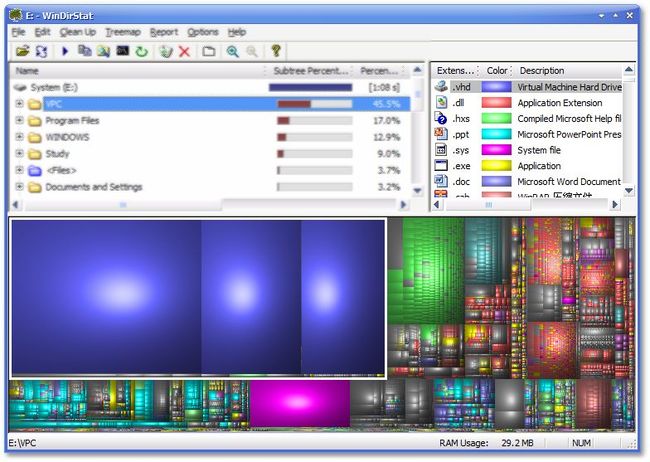Click the .doc Word document icon
Image resolution: width=650 pixels, height=462 pixels.
(x=441, y=181)
